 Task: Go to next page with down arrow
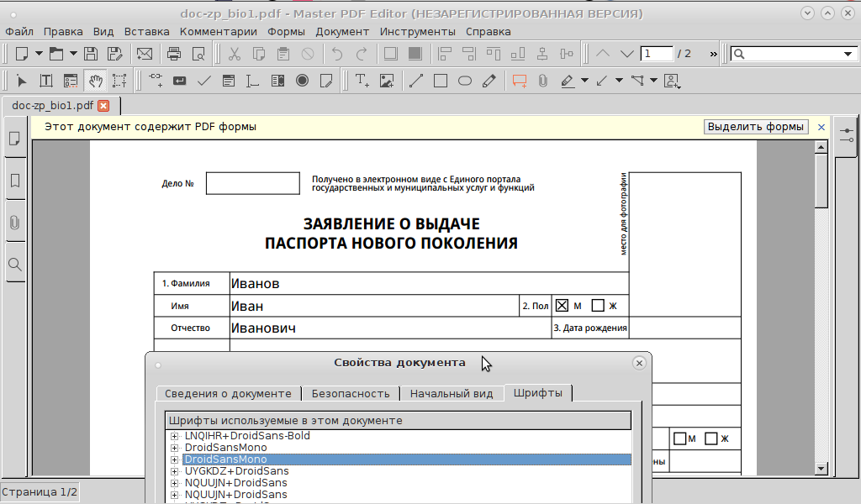pos(626,54)
